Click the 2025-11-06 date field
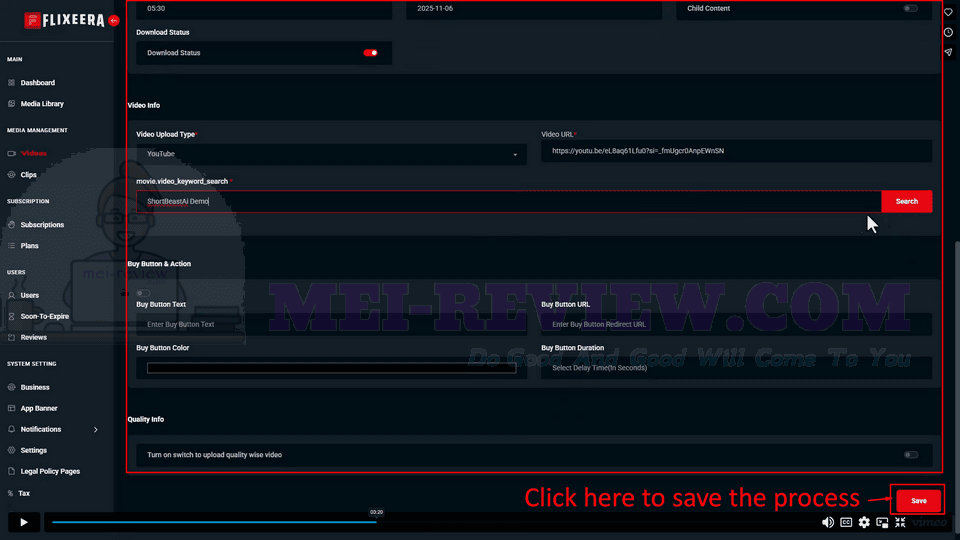 [534, 9]
